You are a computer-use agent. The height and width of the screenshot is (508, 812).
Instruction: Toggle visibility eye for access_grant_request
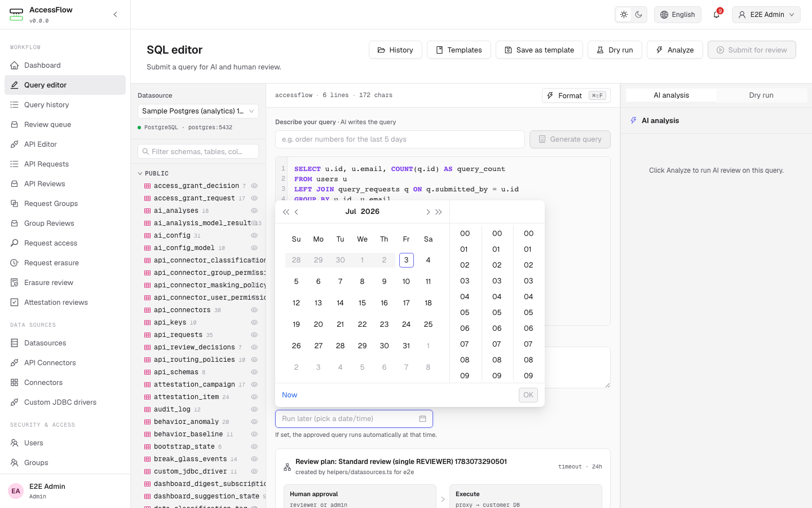pos(254,198)
